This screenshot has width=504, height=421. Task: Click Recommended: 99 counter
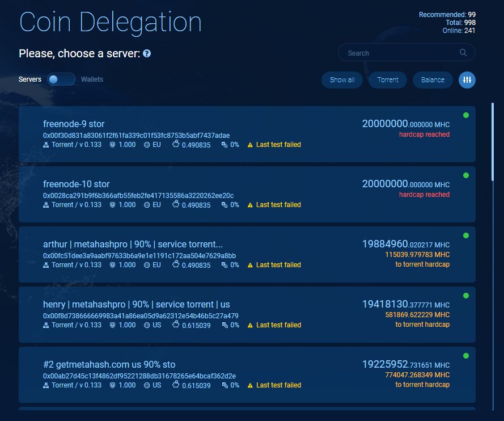click(x=447, y=15)
